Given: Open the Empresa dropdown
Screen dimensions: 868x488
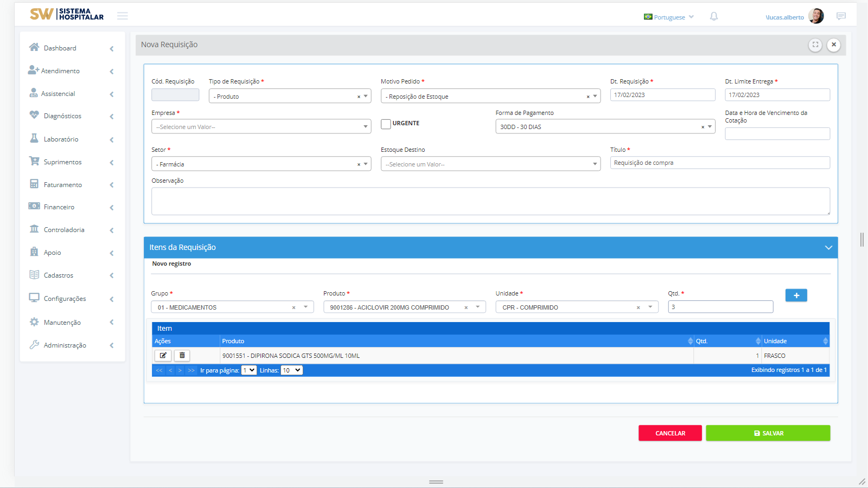Looking at the screenshot, I should [x=261, y=127].
